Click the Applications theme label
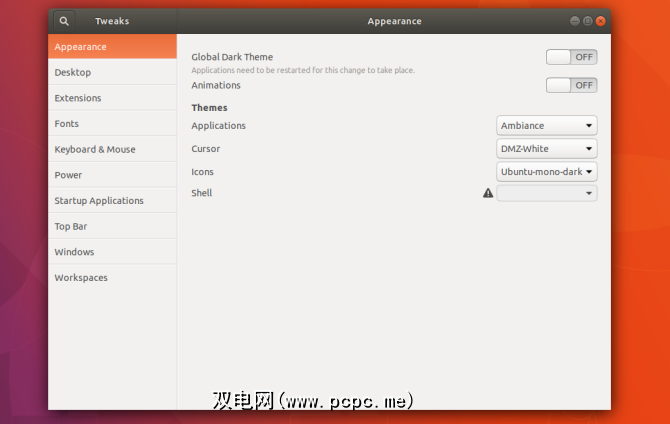The width and height of the screenshot is (670, 424). click(x=218, y=126)
